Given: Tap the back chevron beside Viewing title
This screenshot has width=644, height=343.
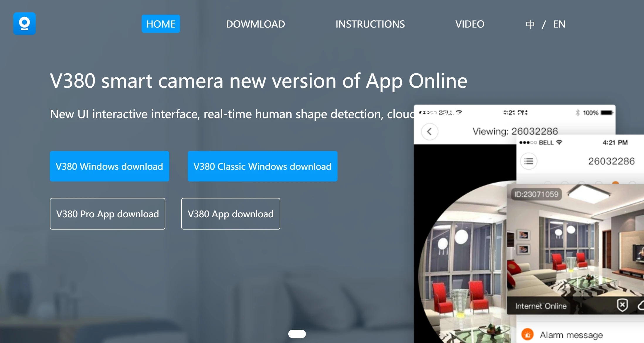Looking at the screenshot, I should click(x=430, y=132).
